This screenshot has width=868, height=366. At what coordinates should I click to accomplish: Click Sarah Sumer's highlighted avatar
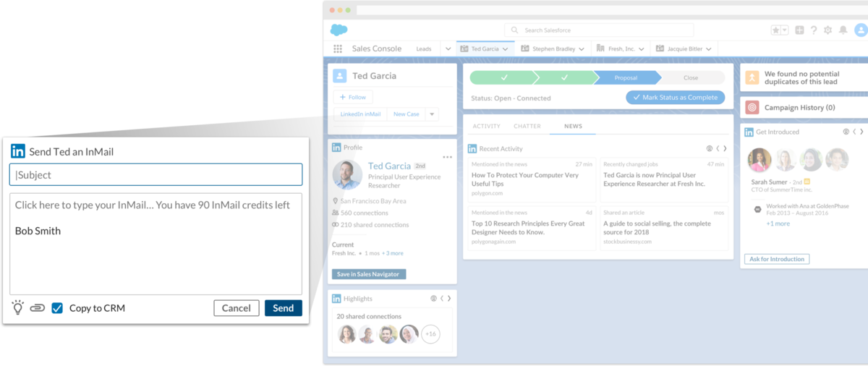759,160
